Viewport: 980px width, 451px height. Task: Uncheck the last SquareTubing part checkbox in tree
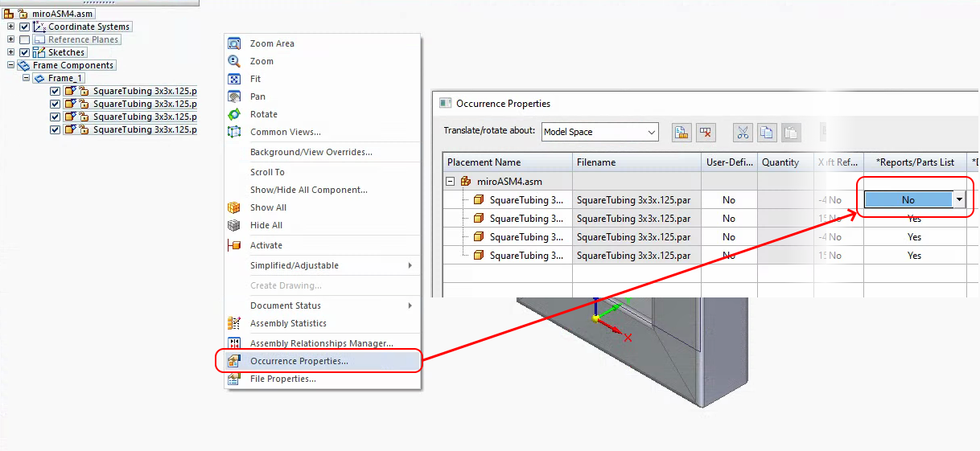[55, 129]
